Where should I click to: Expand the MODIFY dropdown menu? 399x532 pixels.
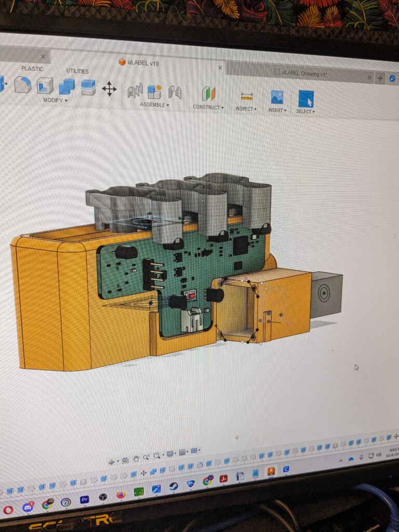coord(55,100)
